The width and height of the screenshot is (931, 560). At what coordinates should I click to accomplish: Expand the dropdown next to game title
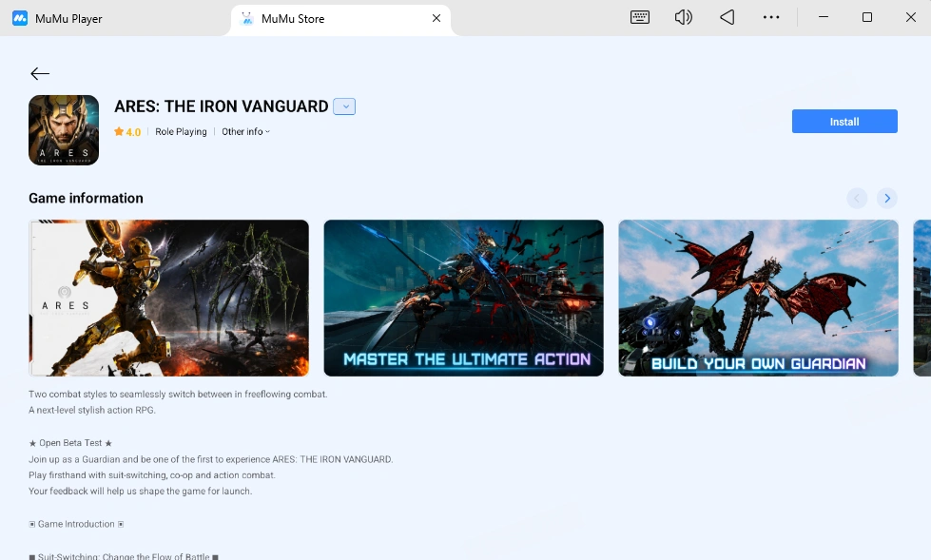click(x=344, y=106)
